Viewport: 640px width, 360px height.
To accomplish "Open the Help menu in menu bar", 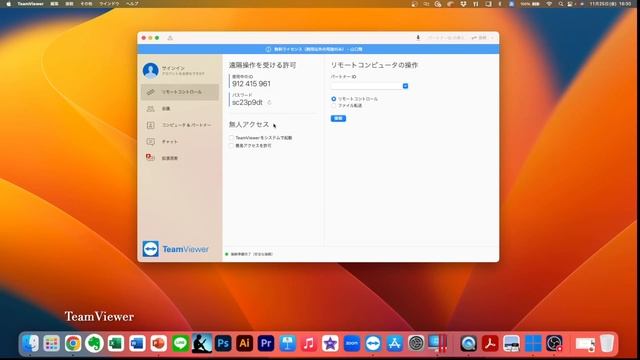I will 132,4.
